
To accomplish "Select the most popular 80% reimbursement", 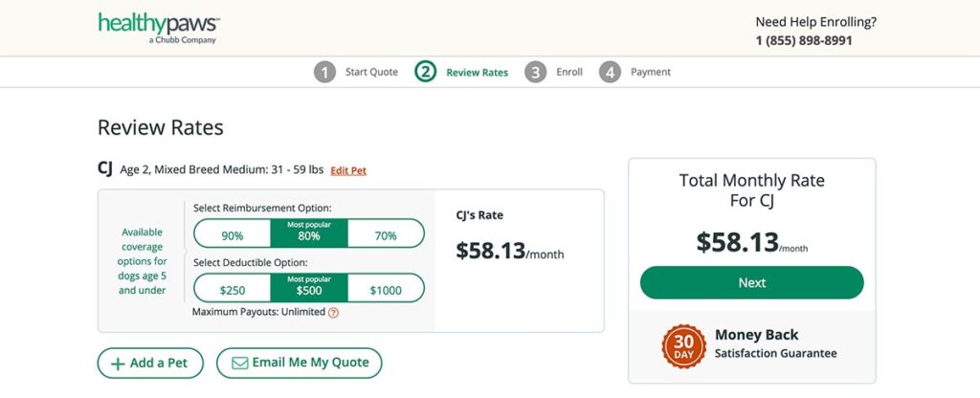I will 309,233.
